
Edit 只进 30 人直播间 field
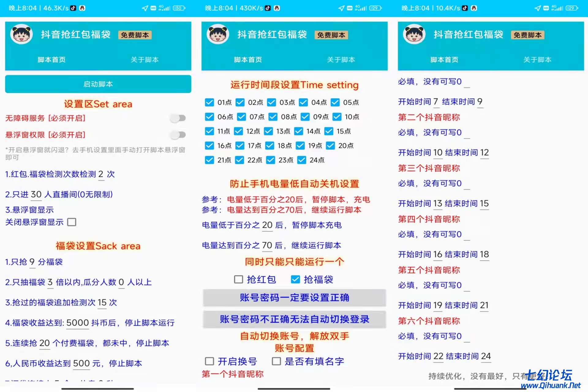coord(36,195)
